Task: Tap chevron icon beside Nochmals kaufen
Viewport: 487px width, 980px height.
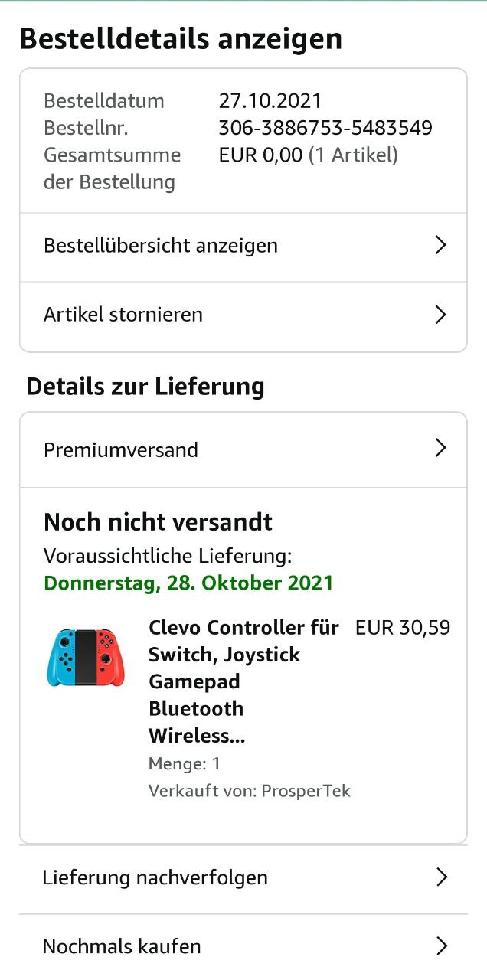Action: point(441,946)
